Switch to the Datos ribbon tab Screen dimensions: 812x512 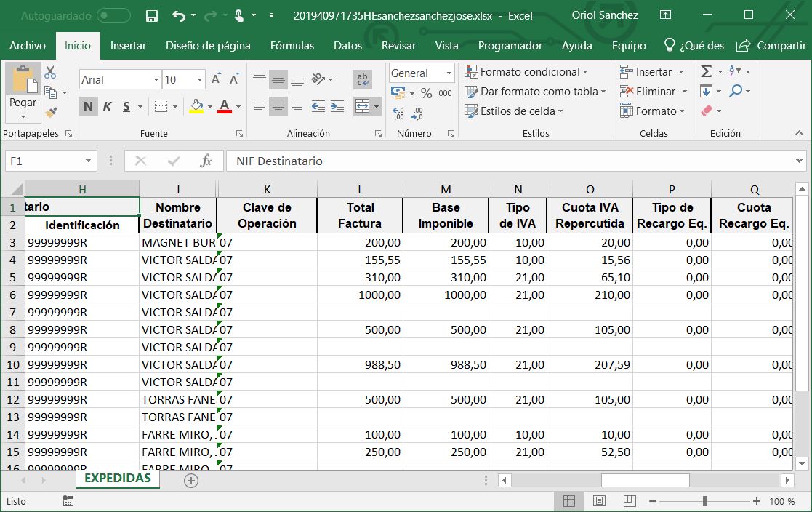tap(347, 45)
